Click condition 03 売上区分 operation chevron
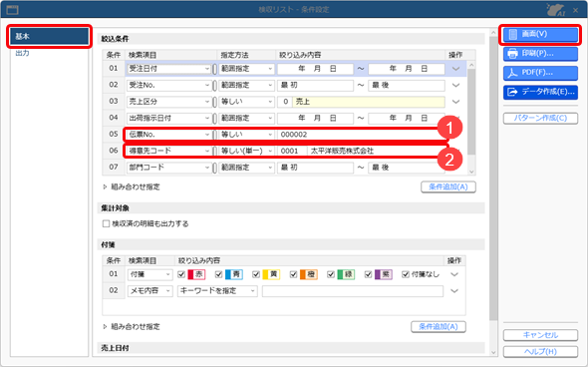This screenshot has width=588, height=367. tap(455, 102)
